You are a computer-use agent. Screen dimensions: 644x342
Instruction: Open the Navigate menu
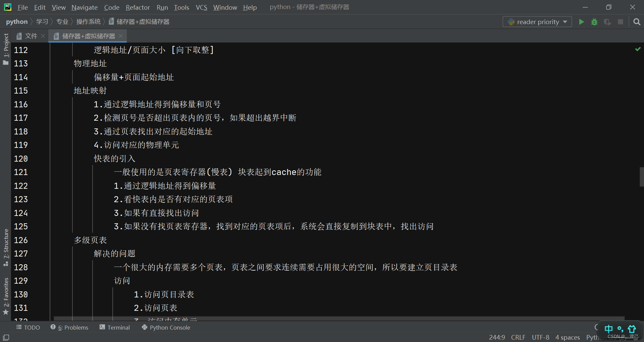pos(85,7)
